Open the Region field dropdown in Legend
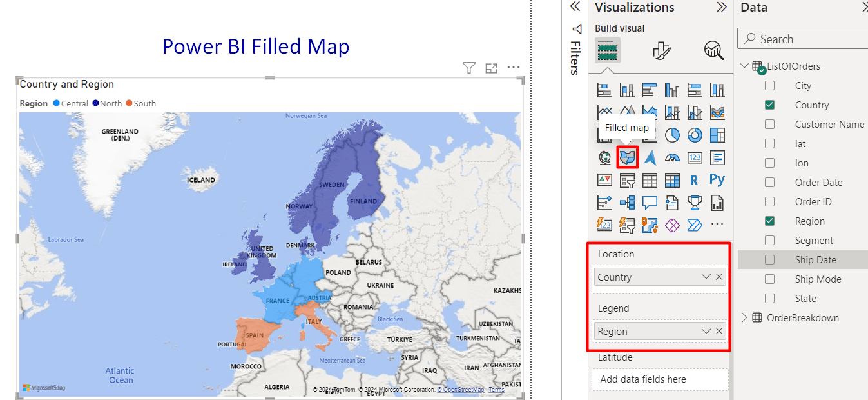 (706, 331)
